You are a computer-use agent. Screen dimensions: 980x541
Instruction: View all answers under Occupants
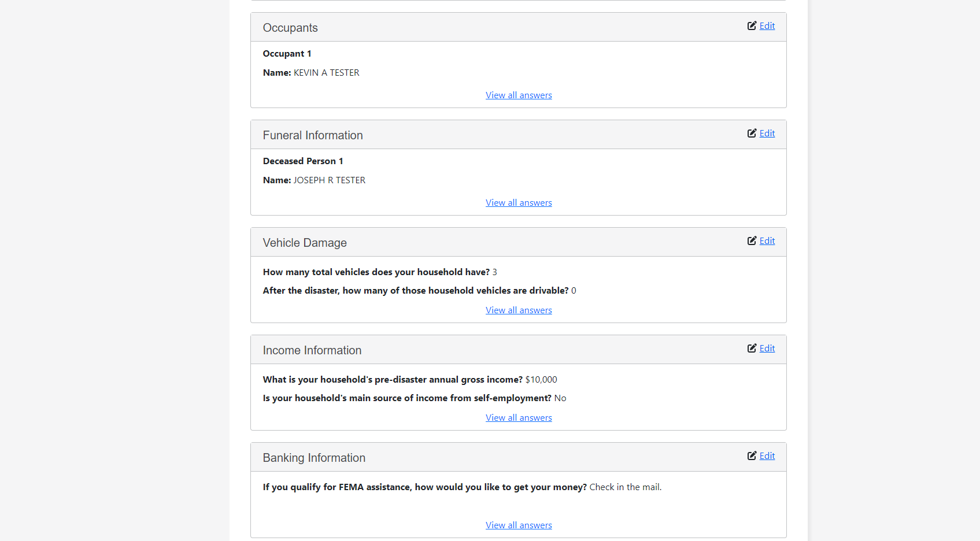point(519,95)
